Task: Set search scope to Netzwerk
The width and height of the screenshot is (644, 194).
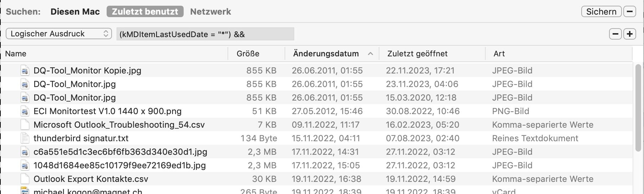Action: click(x=211, y=12)
